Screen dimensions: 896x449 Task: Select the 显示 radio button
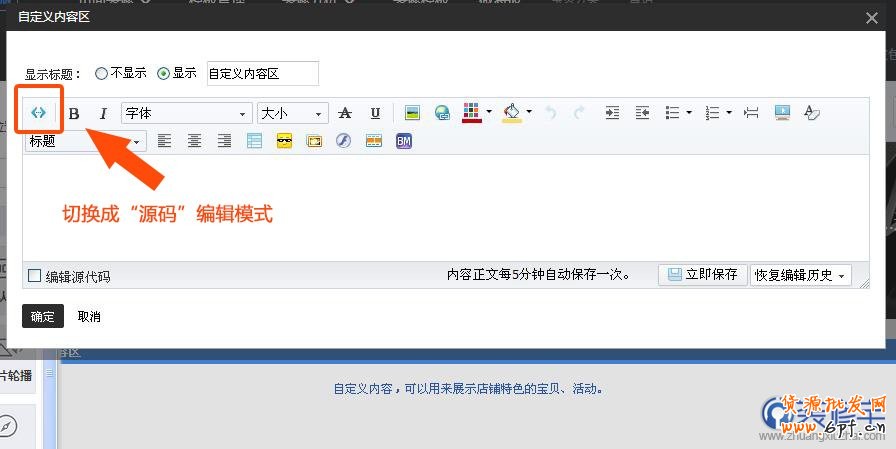click(x=163, y=74)
